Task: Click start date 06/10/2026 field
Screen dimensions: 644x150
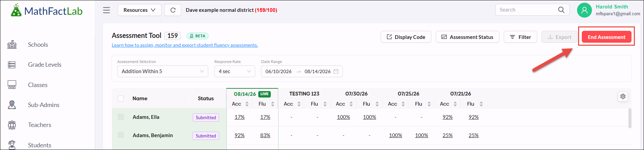Action: [x=279, y=71]
